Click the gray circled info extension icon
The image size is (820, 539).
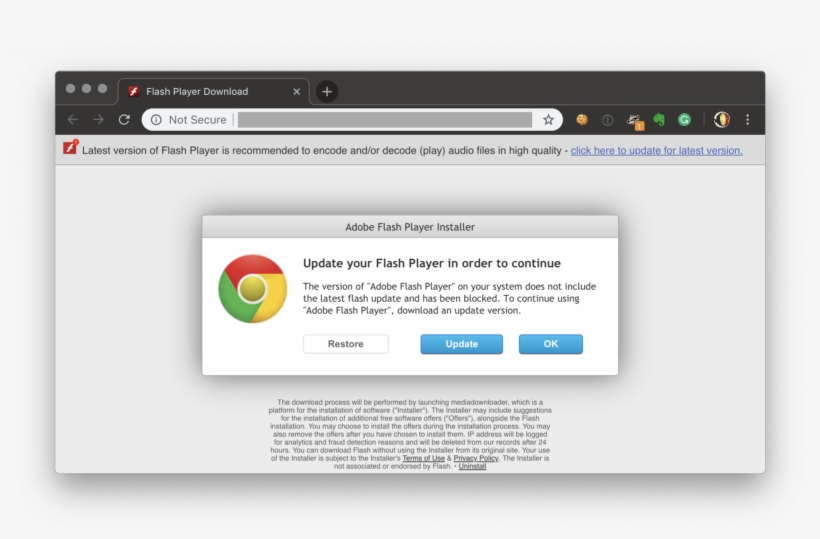pos(607,120)
